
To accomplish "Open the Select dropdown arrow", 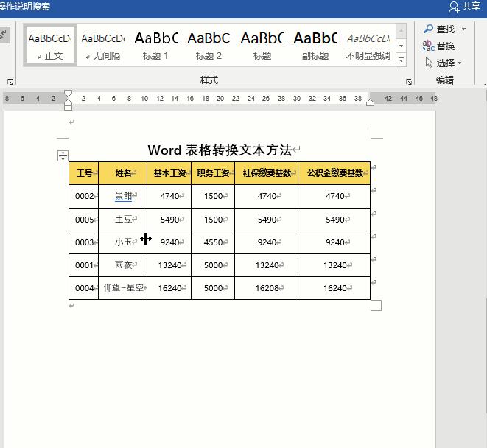I will [459, 63].
